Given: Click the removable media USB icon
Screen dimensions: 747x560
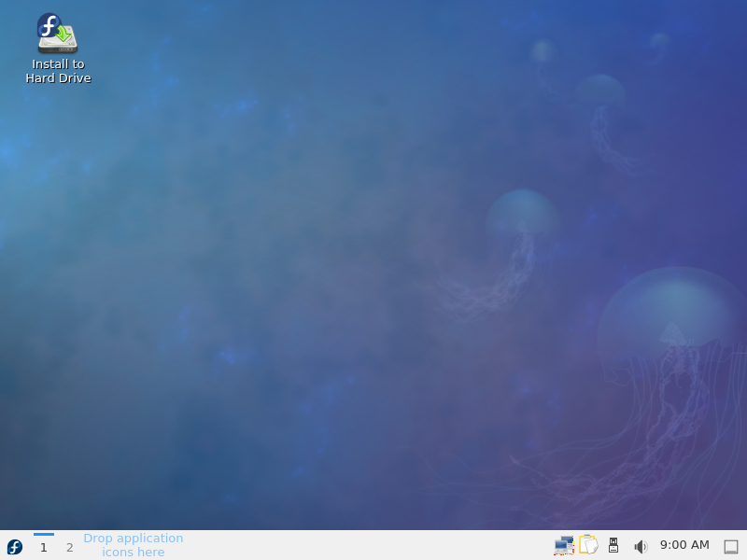Looking at the screenshot, I should pyautogui.click(x=613, y=546).
